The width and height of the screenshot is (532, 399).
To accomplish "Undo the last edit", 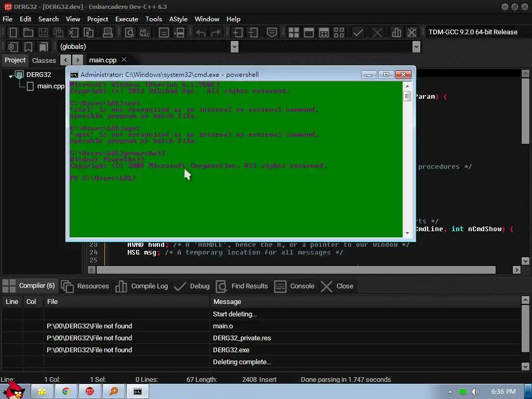I will (x=201, y=33).
